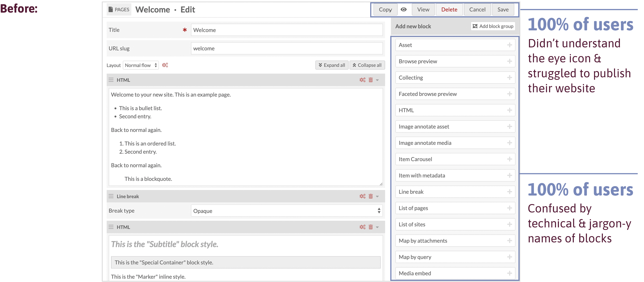Add an HTML block with the plus icon
This screenshot has height=282, width=644.
(x=509, y=110)
